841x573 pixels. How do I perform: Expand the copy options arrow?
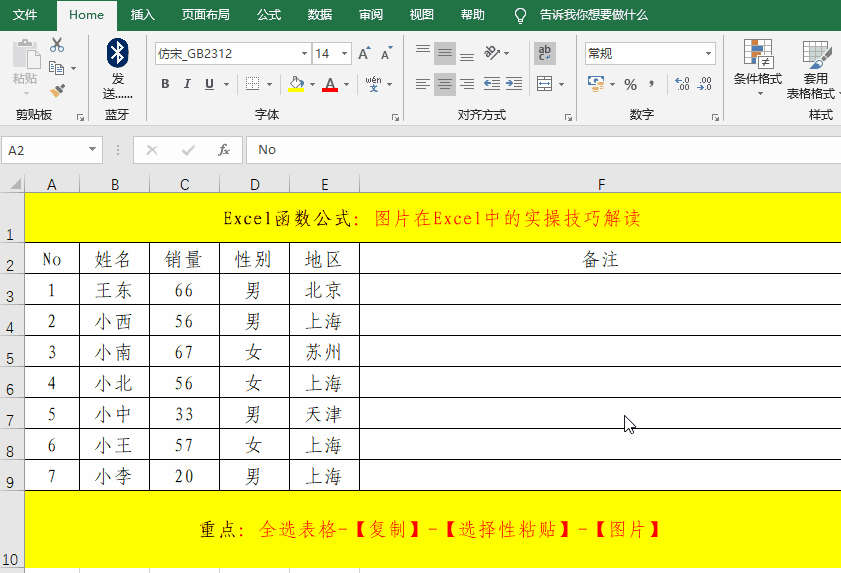point(73,68)
